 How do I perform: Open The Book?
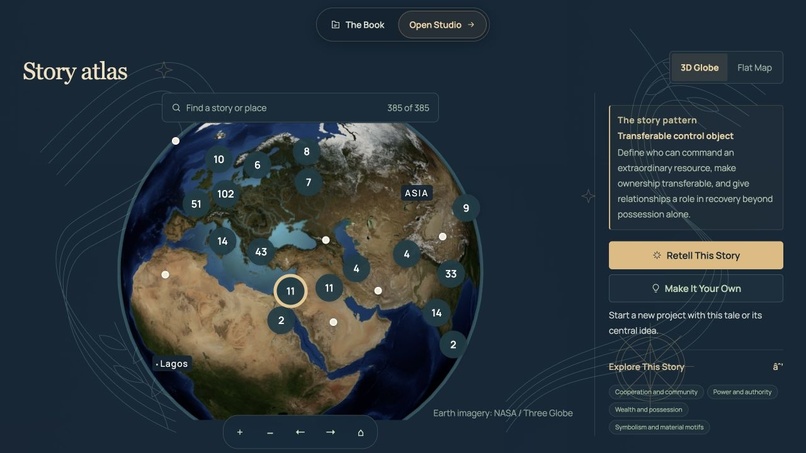coord(358,25)
